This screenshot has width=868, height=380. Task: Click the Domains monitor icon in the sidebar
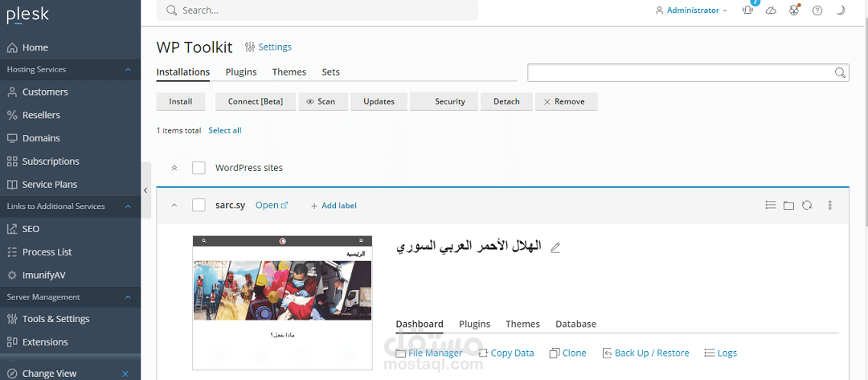pos(12,138)
